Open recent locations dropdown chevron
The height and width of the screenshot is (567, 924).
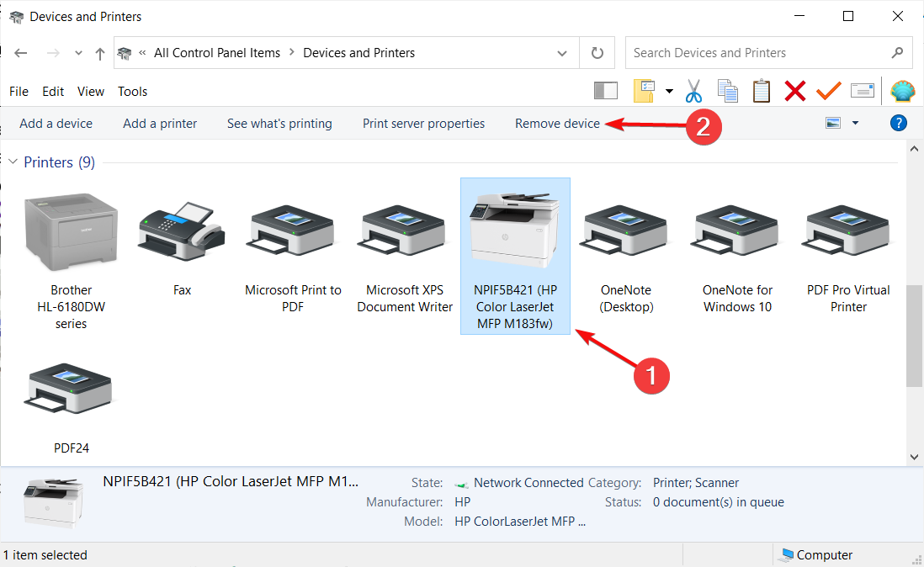click(x=78, y=53)
